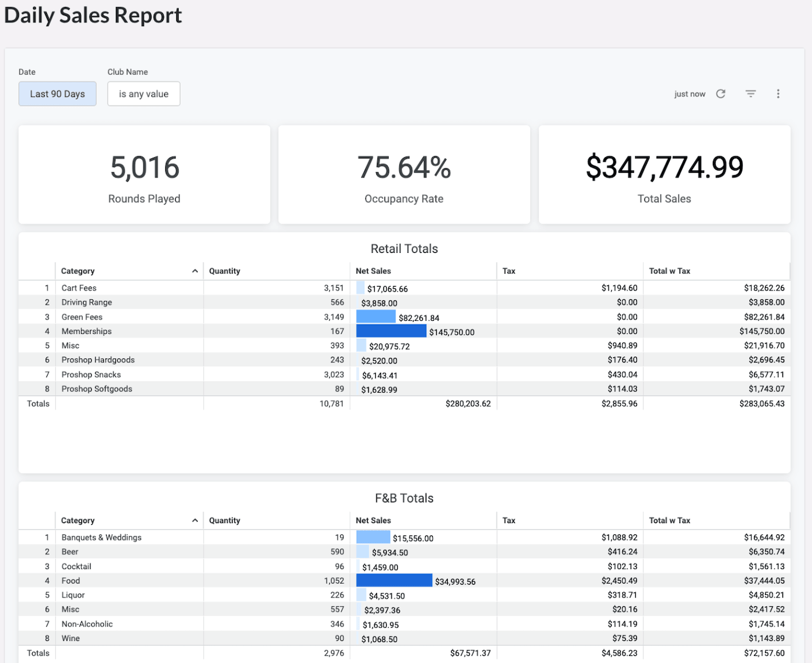Reload dashboard data with the refresh icon
Screen dimensions: 812x663
point(720,94)
